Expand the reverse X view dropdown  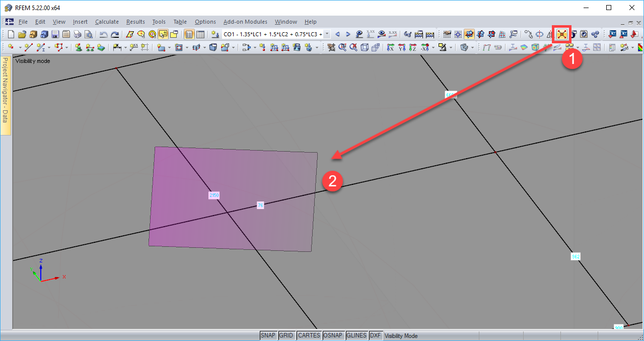[x=433, y=47]
